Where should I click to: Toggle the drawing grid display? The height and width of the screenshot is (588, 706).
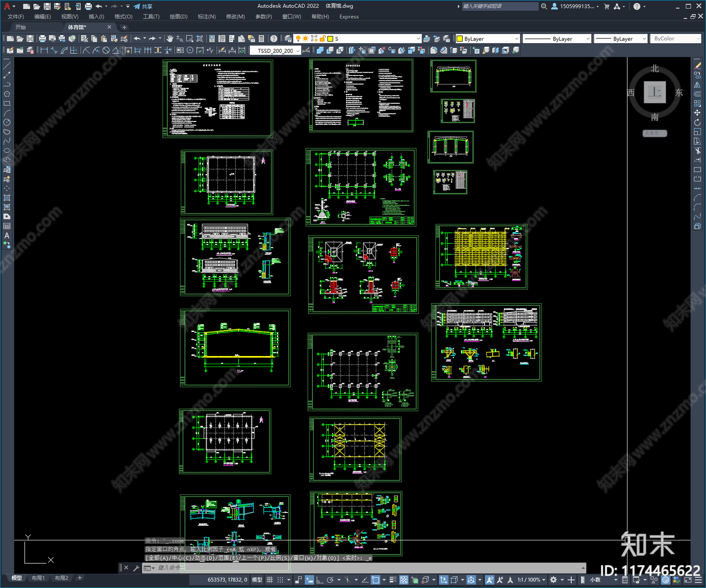[270, 580]
